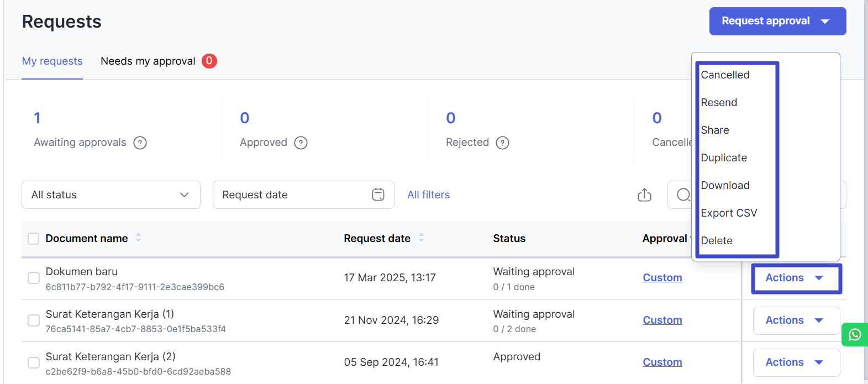Tick the Dokumen baru row checkbox
This screenshot has height=384, width=868.
point(34,278)
